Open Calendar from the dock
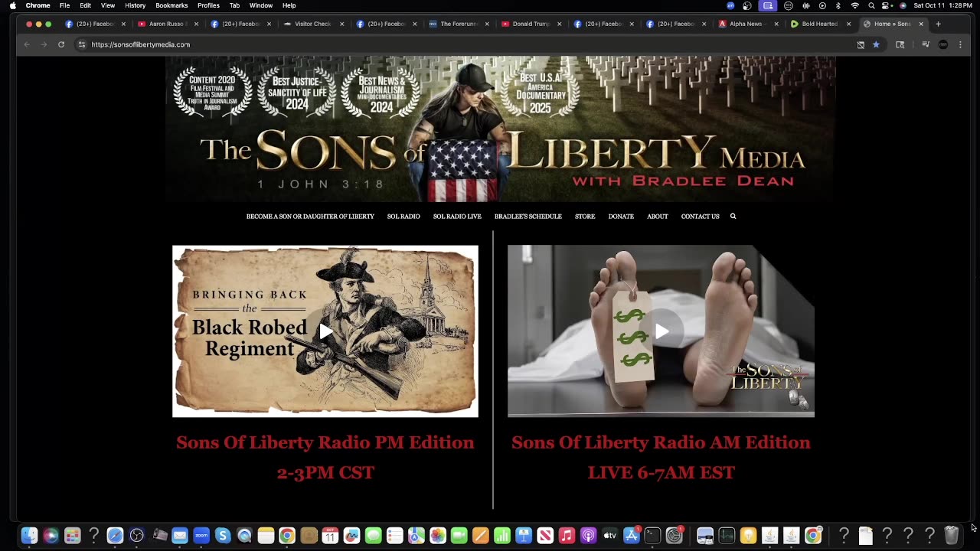Image resolution: width=980 pixels, height=551 pixels. [330, 536]
